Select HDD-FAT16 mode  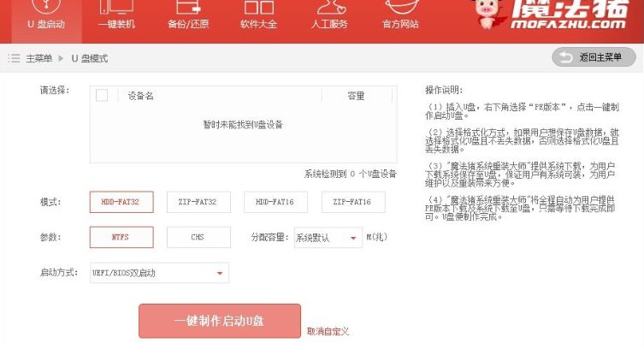coord(275,202)
